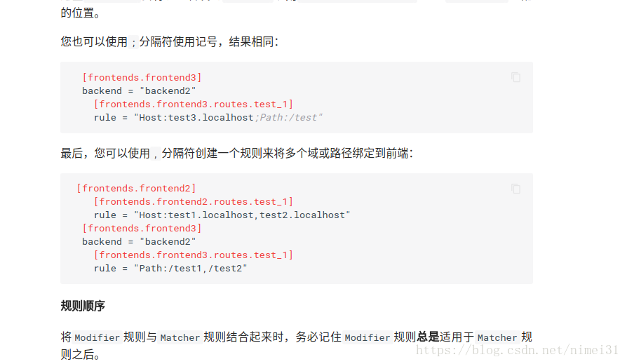Click the second Modifier inline code label

pos(368,337)
